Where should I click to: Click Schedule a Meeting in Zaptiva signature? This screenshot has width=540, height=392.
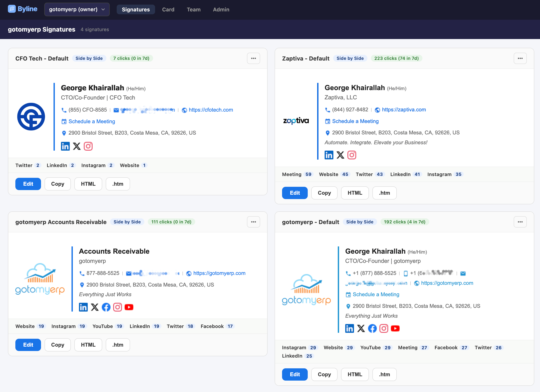355,121
